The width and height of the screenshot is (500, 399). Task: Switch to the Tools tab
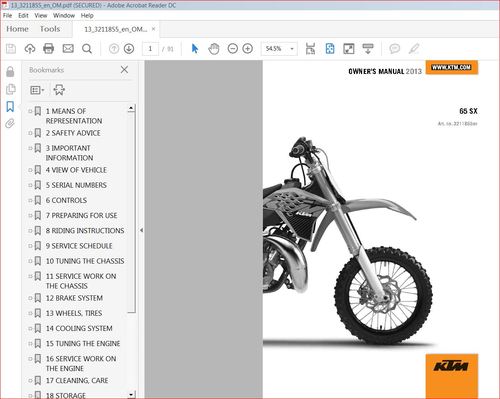[x=50, y=29]
